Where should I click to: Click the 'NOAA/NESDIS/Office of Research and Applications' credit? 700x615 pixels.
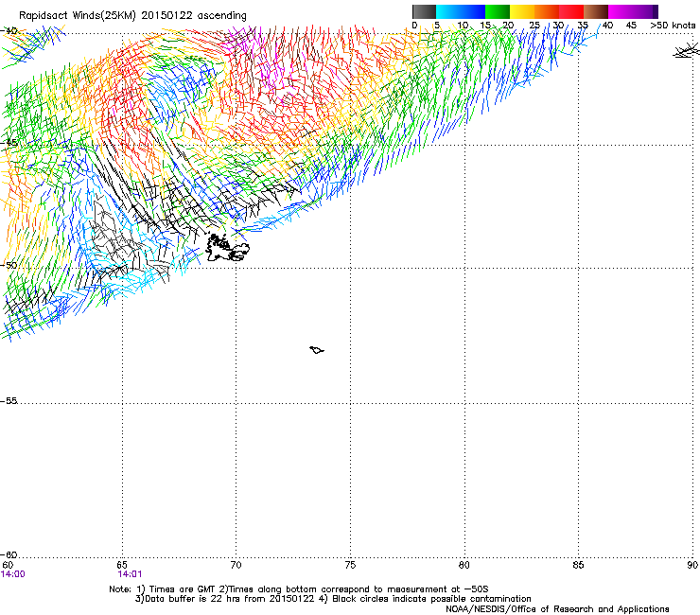pos(557,609)
